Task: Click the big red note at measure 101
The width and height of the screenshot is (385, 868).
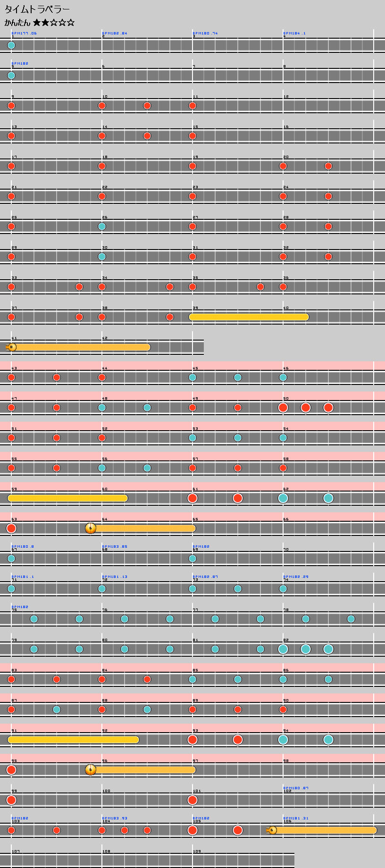Action: click(192, 800)
